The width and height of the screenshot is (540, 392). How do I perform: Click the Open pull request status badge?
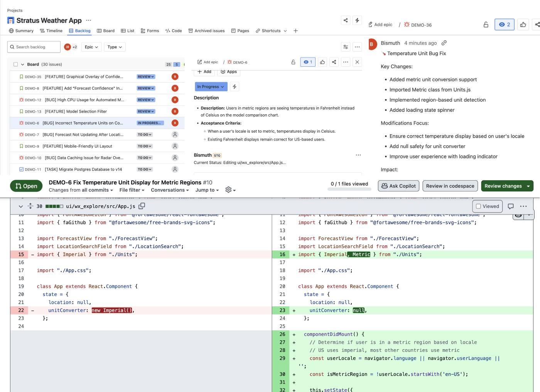pos(26,186)
